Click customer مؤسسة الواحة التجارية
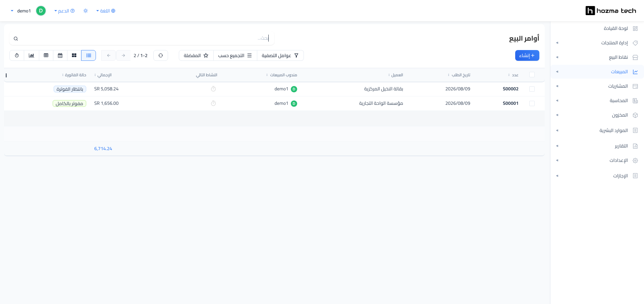 pyautogui.click(x=381, y=103)
